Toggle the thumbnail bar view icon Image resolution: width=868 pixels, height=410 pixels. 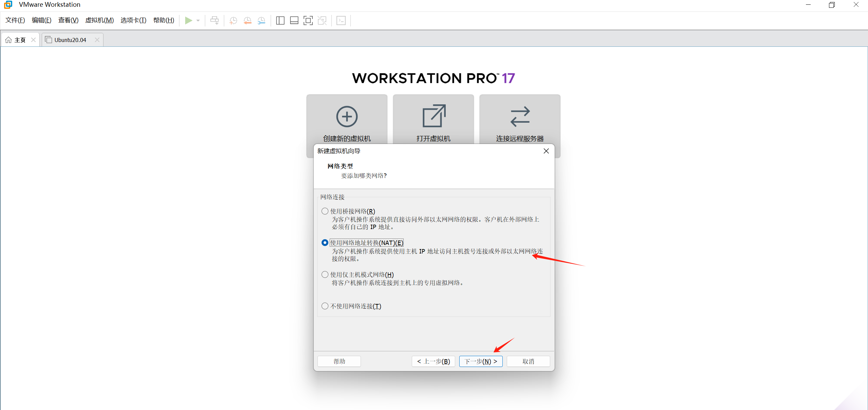[x=294, y=21]
